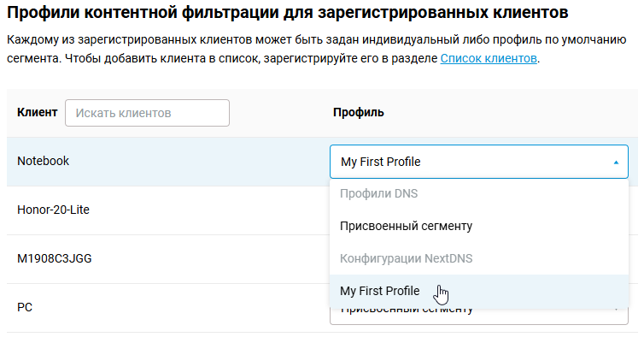Click the table header row background
644x337 pixels.
322,113
